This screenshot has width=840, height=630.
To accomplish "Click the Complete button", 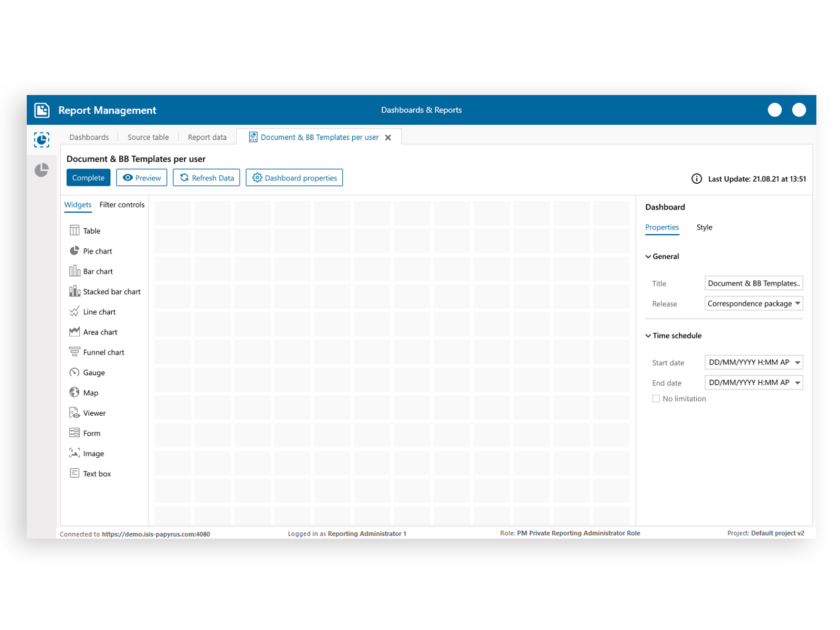I will coord(88,177).
